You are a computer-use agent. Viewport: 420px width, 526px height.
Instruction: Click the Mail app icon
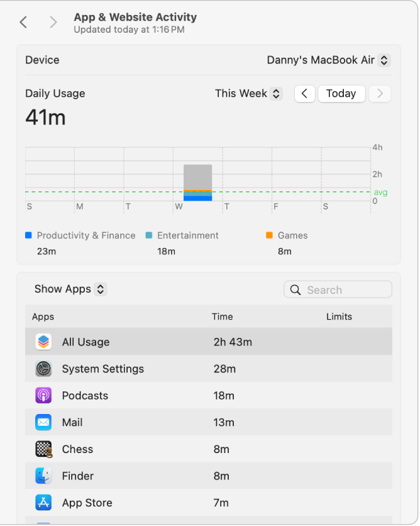tap(43, 422)
